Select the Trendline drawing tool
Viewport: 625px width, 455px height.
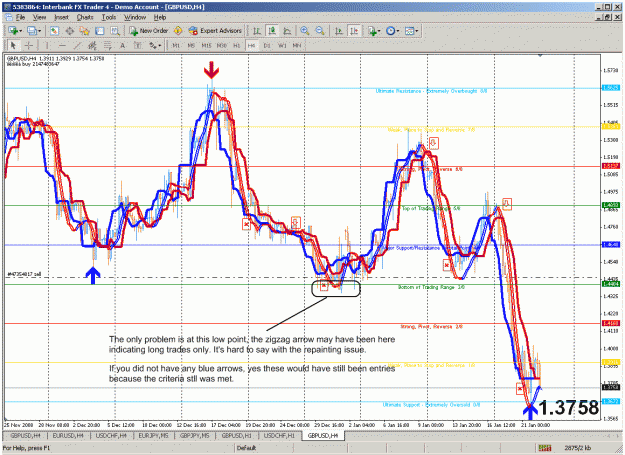(77, 45)
